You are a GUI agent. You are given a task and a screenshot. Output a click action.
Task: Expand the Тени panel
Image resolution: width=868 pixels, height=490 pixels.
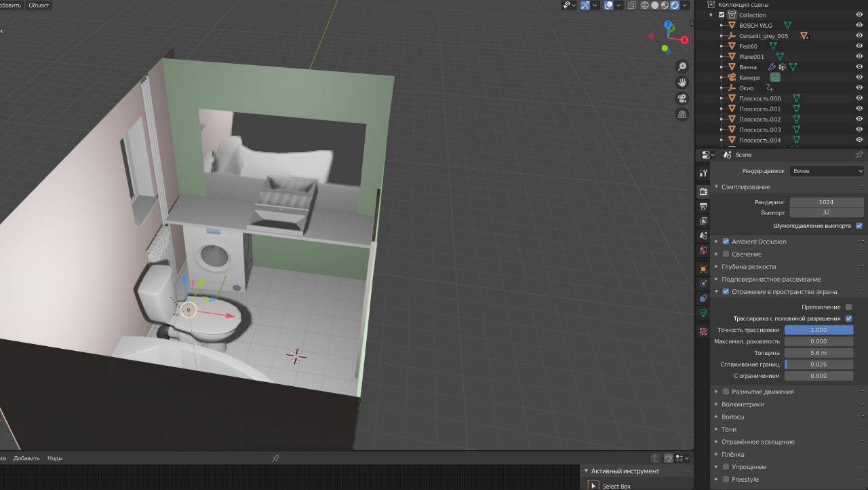pos(717,430)
